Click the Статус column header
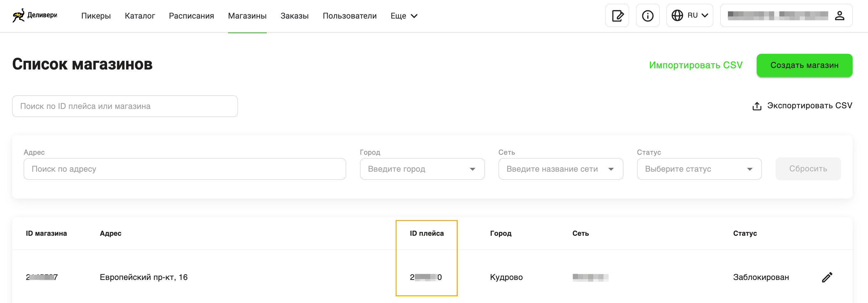 [x=744, y=233]
